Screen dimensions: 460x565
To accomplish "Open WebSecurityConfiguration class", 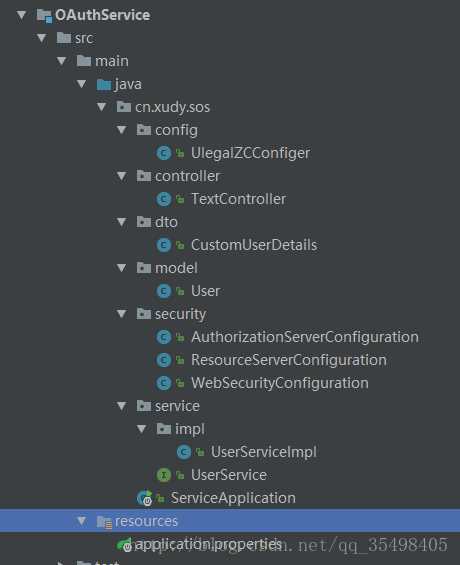I will [x=280, y=383].
